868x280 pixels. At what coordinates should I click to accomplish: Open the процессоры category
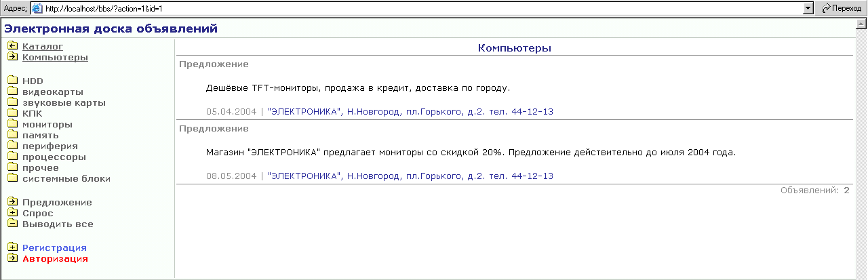click(54, 157)
